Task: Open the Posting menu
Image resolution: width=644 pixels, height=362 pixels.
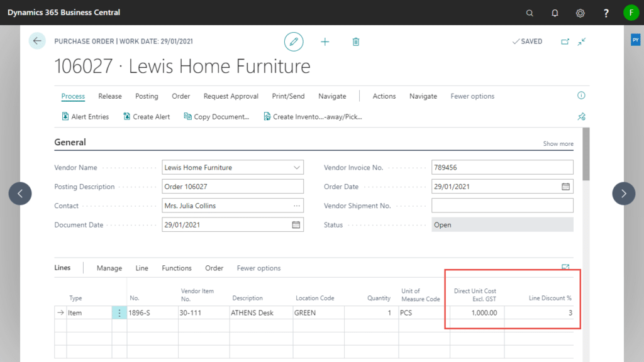Action: pyautogui.click(x=147, y=96)
